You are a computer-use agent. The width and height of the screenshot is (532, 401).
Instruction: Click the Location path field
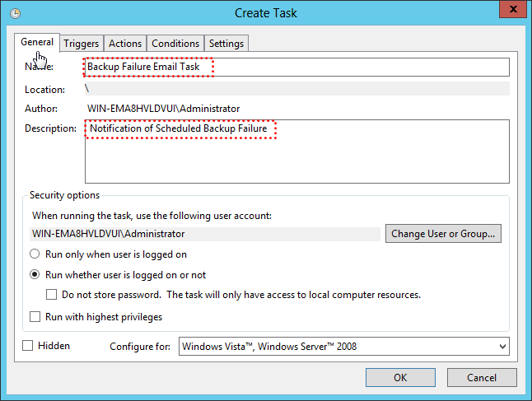296,88
